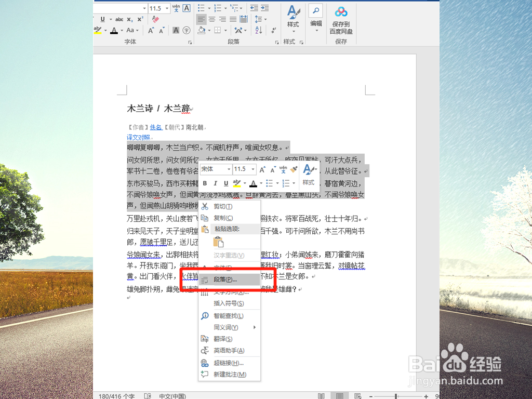Open the 译文对照 hyperlink
Screen dimensions: 532x399
[x=138, y=137]
